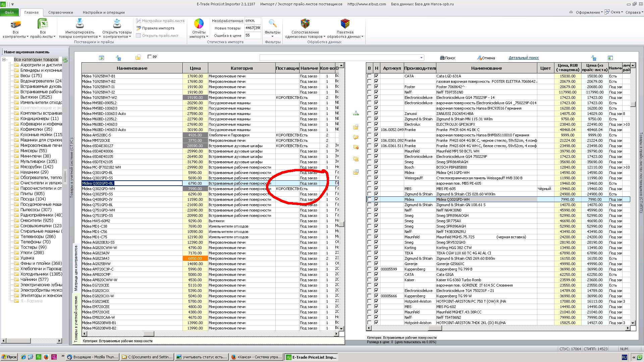Viewport: 644px width, 362px height.
Task: Toggle the PP checkbox above left table
Action: (x=150, y=57)
